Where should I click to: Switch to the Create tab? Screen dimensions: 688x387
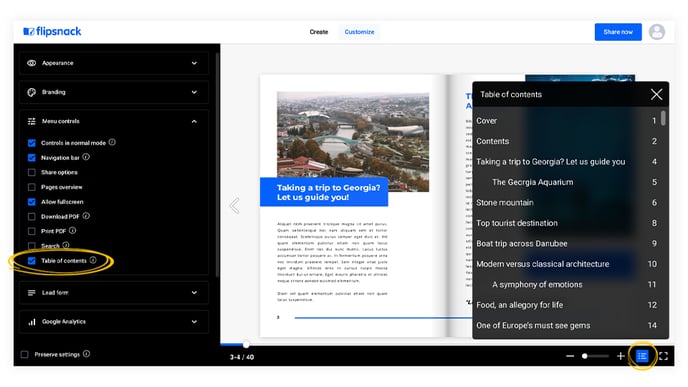pyautogui.click(x=319, y=32)
